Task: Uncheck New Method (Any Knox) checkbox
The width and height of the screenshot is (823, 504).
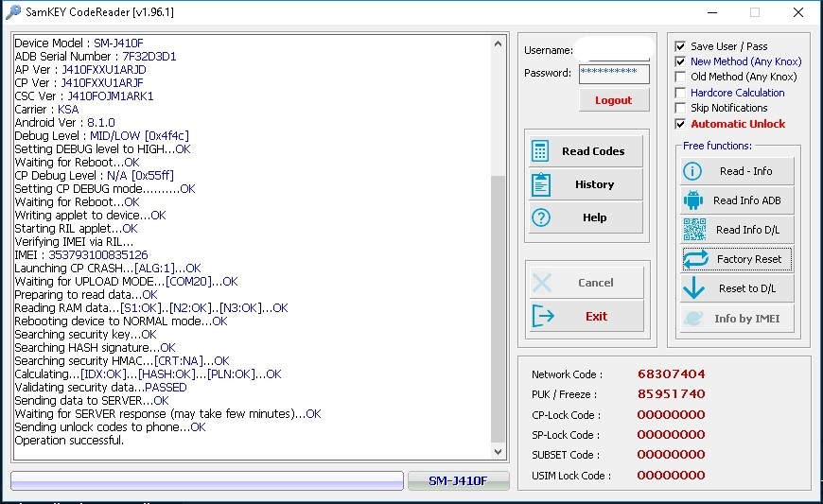Action: coord(680,61)
